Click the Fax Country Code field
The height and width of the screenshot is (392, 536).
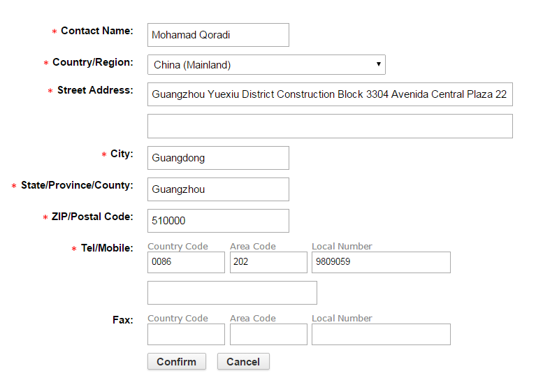coord(186,335)
